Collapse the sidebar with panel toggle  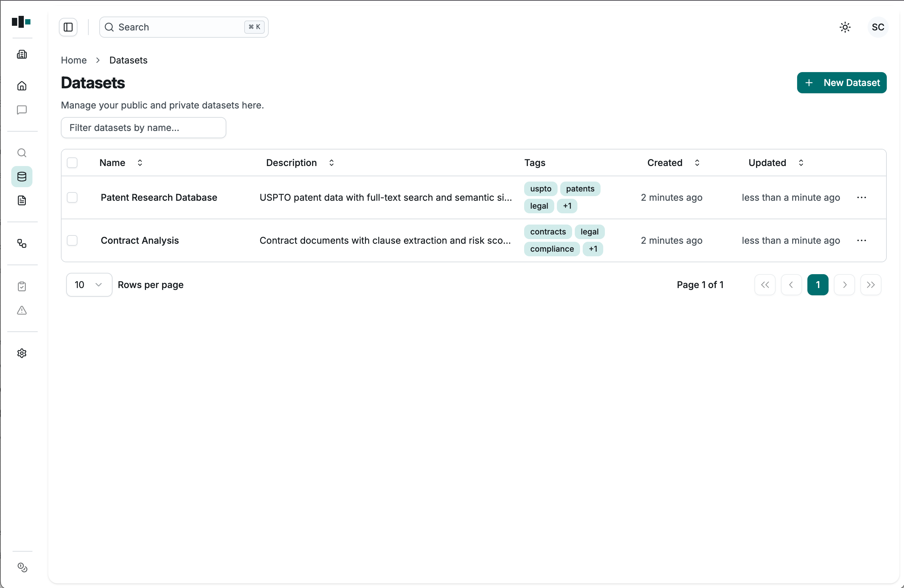68,27
